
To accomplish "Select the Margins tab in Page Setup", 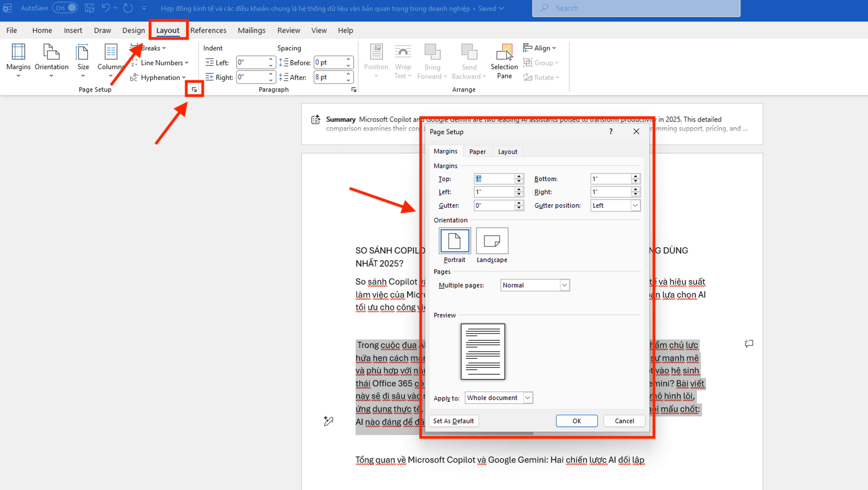I will click(x=446, y=151).
